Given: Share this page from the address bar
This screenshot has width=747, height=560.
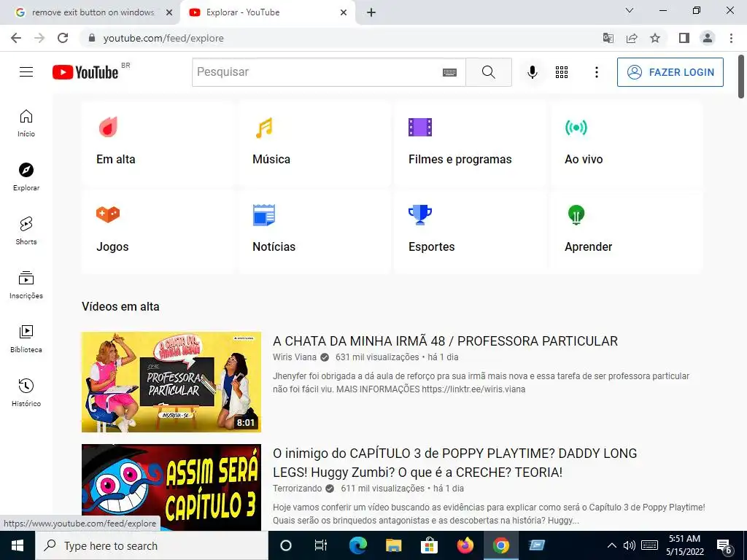Looking at the screenshot, I should 632,38.
